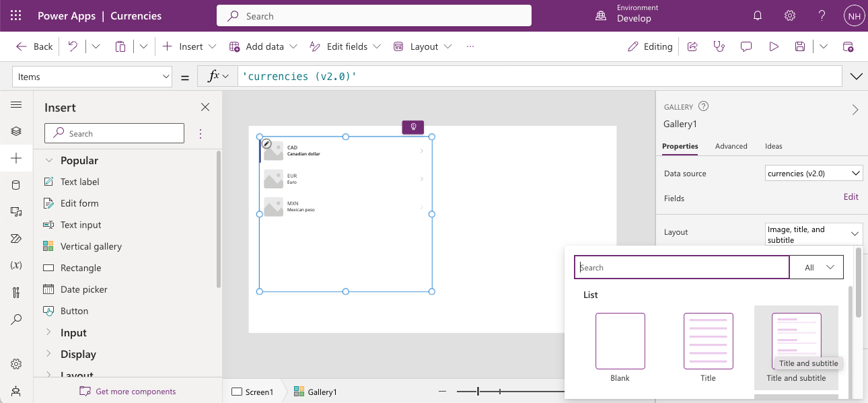
Task: Open the Layout dropdown
Action: 814,234
